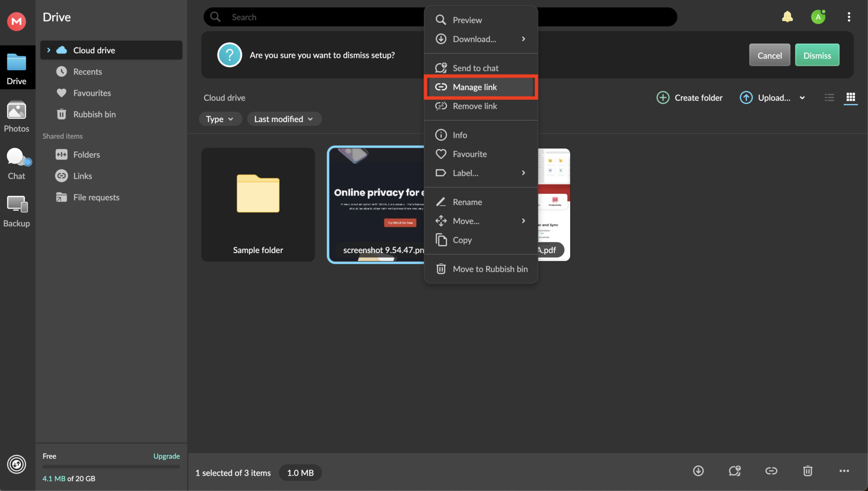Screen dimensions: 868x491
Task: Click the download icon in bottom toolbar
Action: pyautogui.click(x=698, y=471)
